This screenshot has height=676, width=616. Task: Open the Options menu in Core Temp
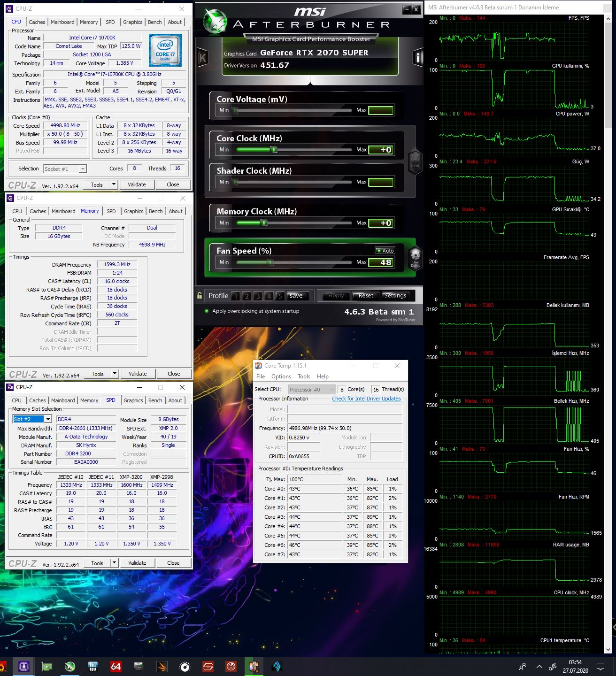coord(281,376)
